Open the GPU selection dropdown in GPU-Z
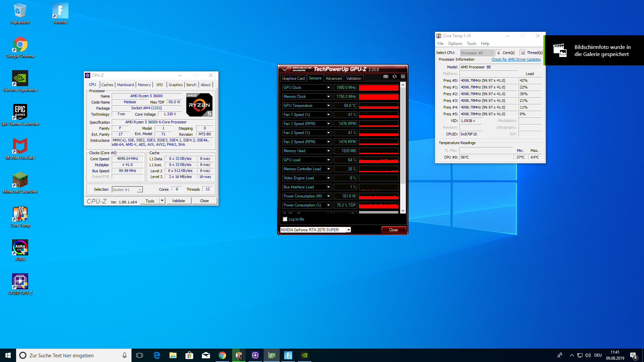Viewport: 644px width, 362px height. tap(348, 230)
